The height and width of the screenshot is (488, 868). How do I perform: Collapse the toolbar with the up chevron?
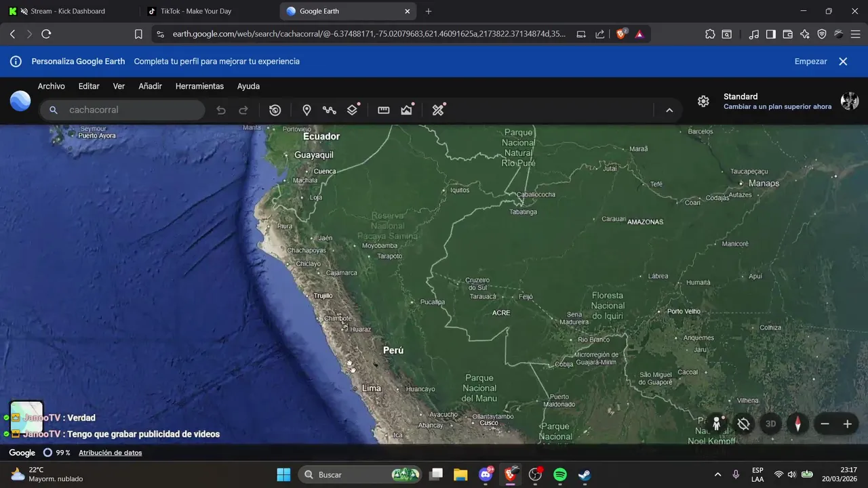(669, 110)
